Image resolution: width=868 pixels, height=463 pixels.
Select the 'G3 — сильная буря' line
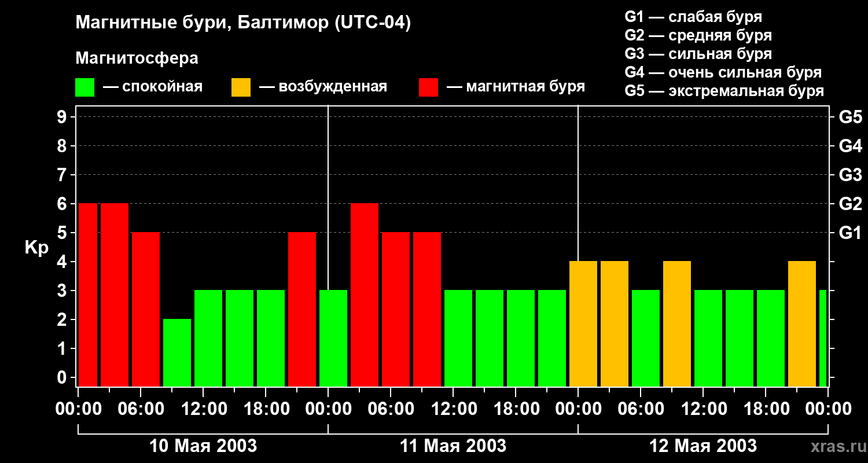coord(698,54)
